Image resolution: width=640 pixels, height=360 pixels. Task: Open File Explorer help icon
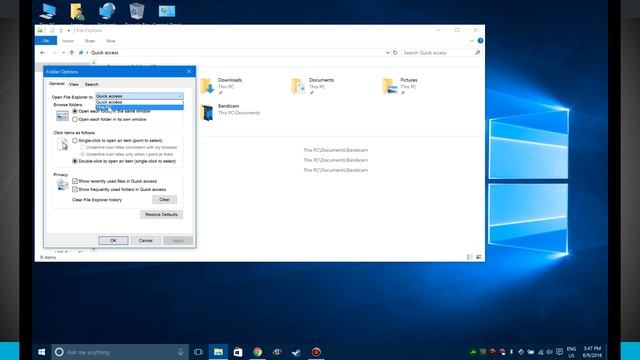point(480,41)
